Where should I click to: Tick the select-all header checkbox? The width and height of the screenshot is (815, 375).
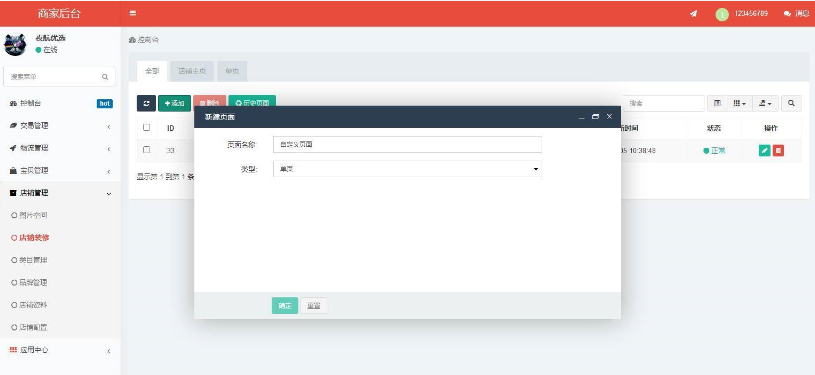147,127
